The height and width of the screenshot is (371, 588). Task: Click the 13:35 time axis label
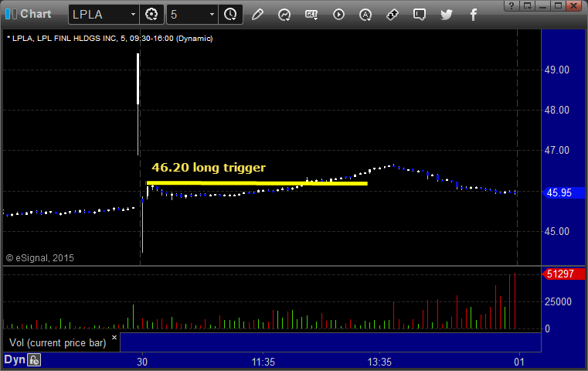[379, 362]
